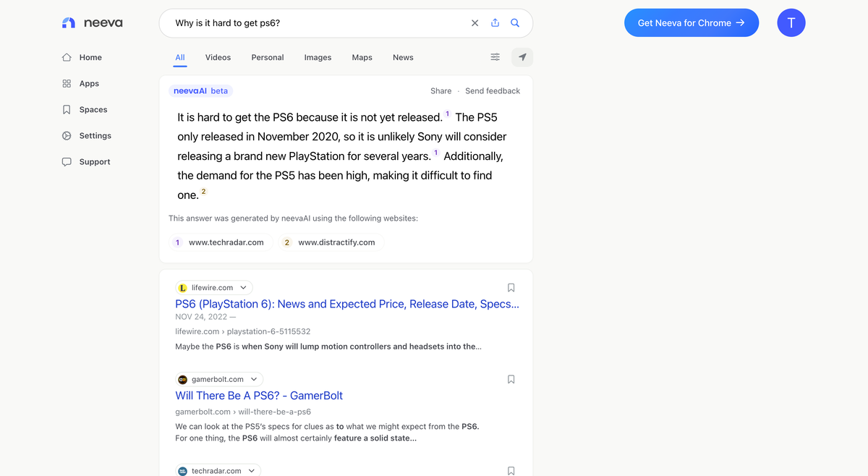Click Get Neeva for Chrome button
Image resolution: width=868 pixels, height=476 pixels.
pos(691,23)
